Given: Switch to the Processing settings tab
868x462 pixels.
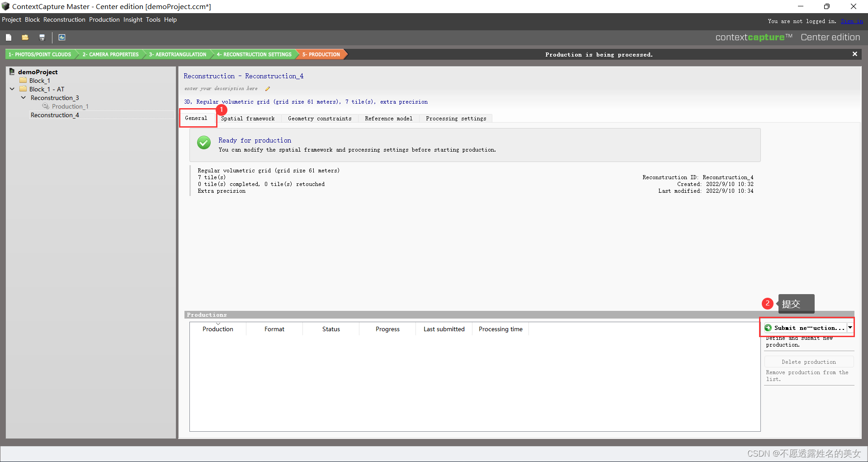Looking at the screenshot, I should click(456, 119).
